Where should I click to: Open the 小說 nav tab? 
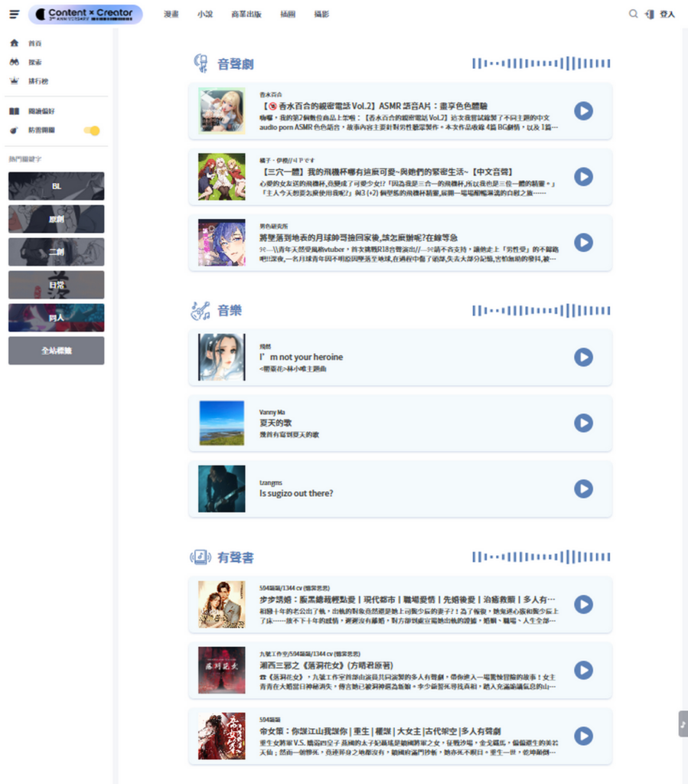[205, 14]
